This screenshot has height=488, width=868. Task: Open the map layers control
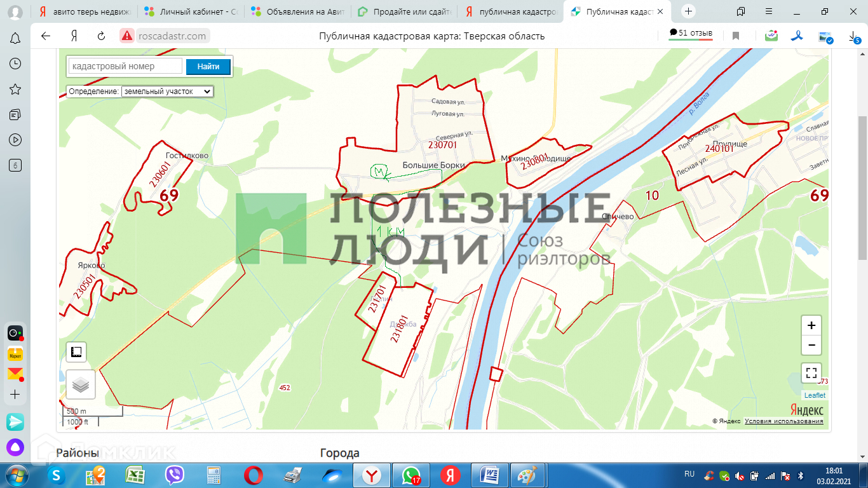pos(81,384)
